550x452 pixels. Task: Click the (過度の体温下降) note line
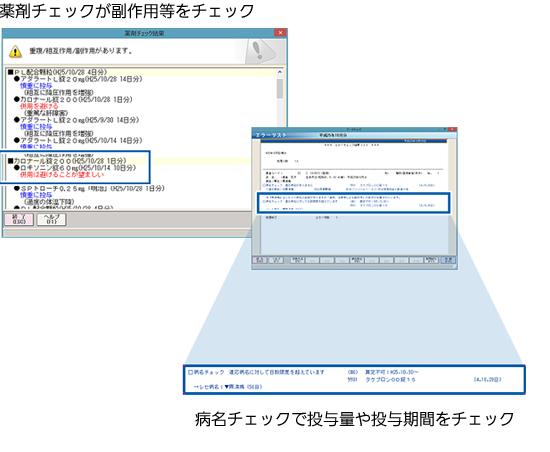click(x=49, y=202)
